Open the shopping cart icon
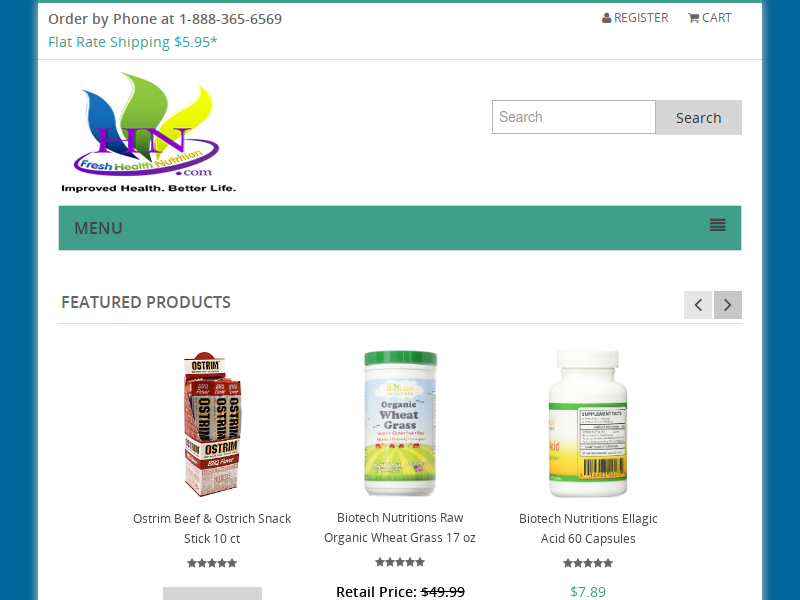The width and height of the screenshot is (800, 600). 693,18
